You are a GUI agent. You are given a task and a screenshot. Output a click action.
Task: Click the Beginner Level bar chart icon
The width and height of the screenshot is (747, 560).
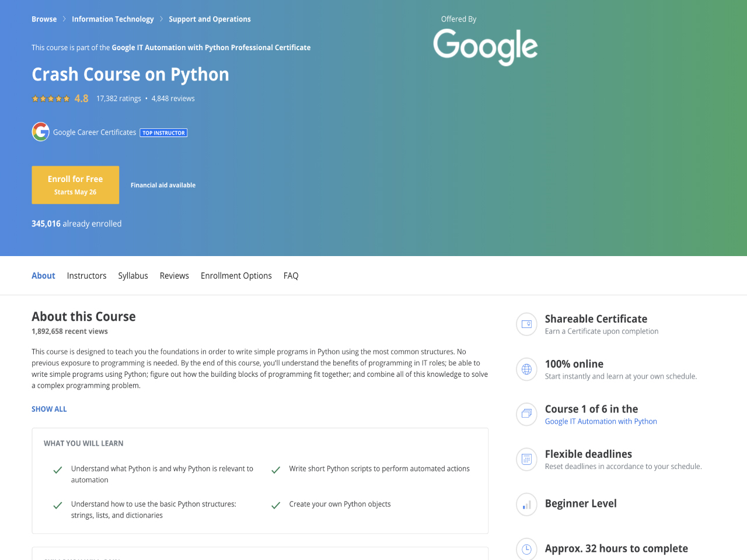(526, 505)
